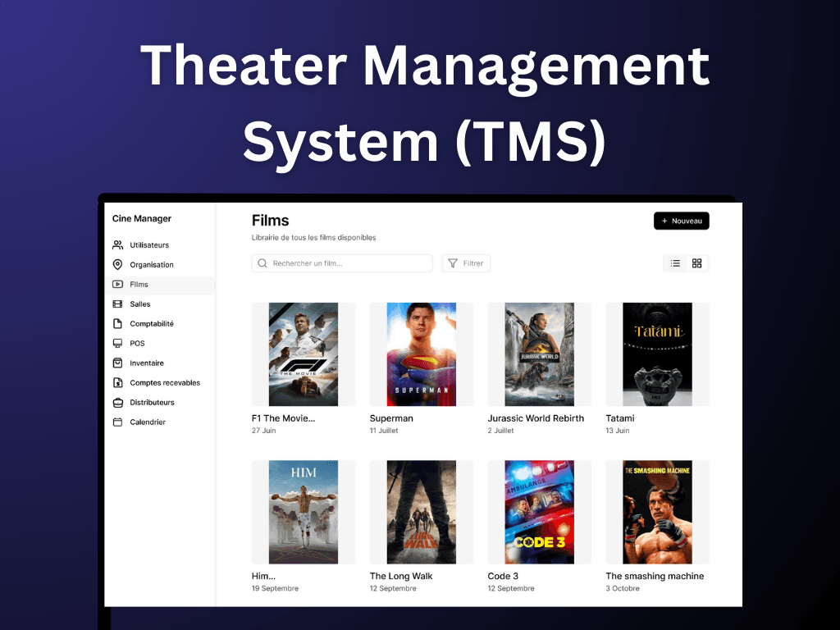Click the Comptes recevables invoice icon
Image resolution: width=840 pixels, height=630 pixels.
coord(118,382)
